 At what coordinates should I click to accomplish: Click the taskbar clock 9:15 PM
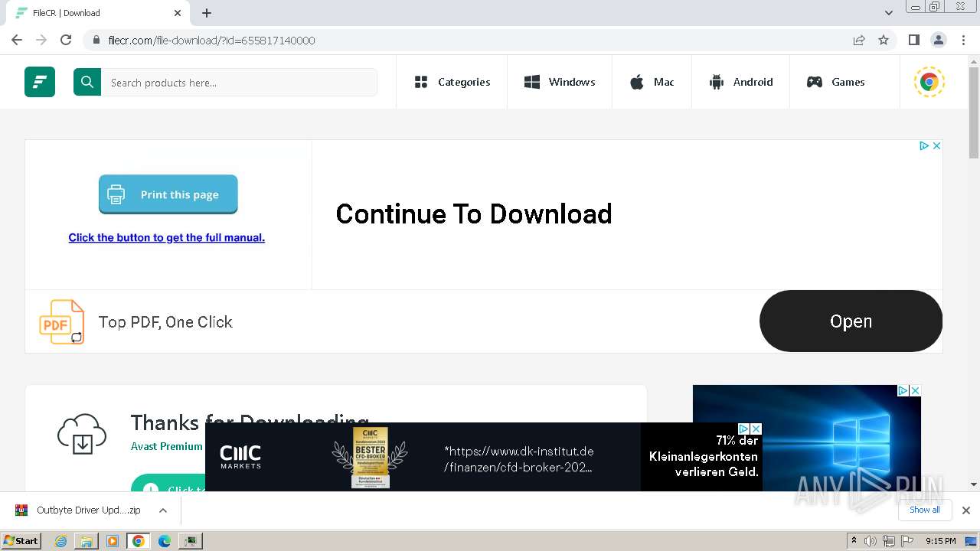[x=941, y=541]
